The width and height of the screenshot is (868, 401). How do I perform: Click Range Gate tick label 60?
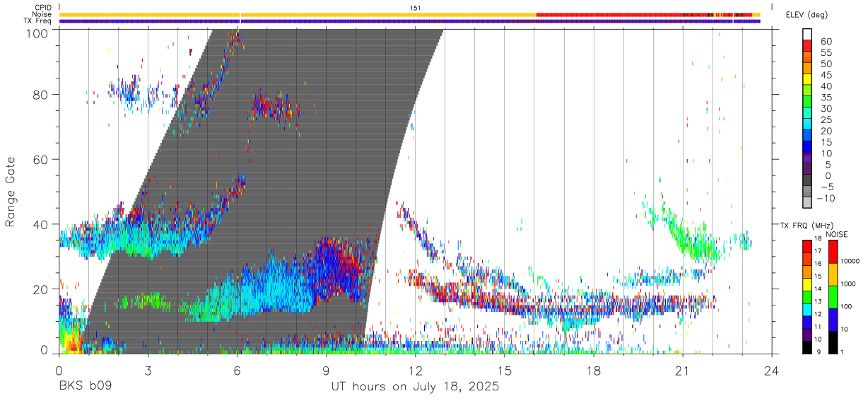point(40,160)
